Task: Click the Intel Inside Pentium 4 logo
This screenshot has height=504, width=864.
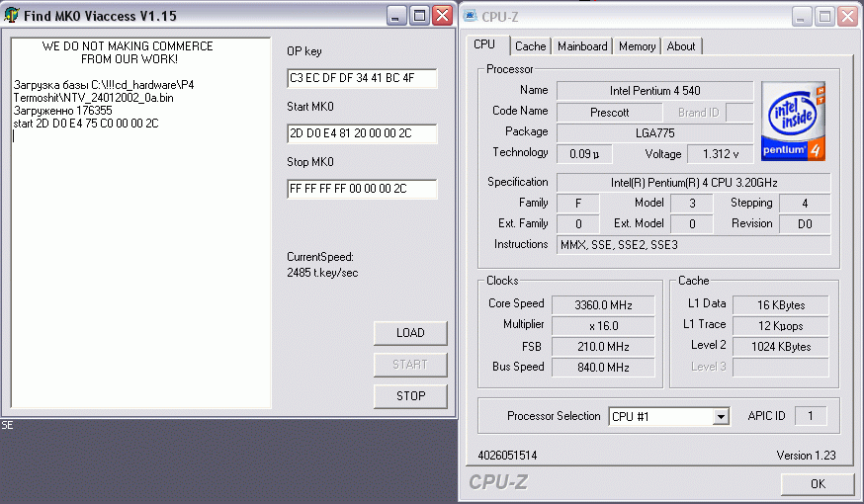Action: (793, 122)
